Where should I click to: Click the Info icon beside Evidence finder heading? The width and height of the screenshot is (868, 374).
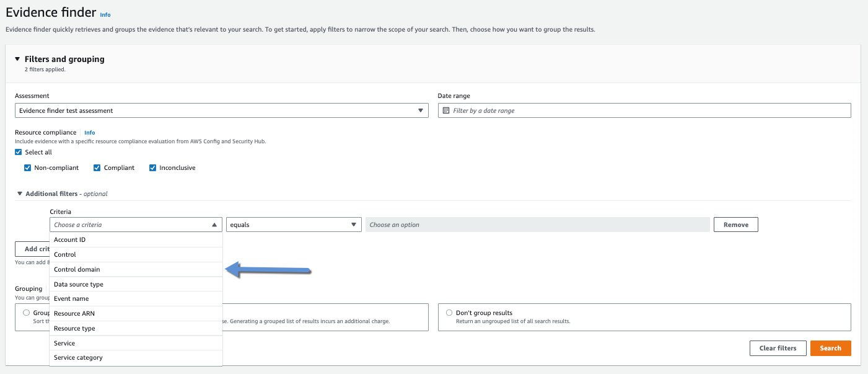point(105,14)
